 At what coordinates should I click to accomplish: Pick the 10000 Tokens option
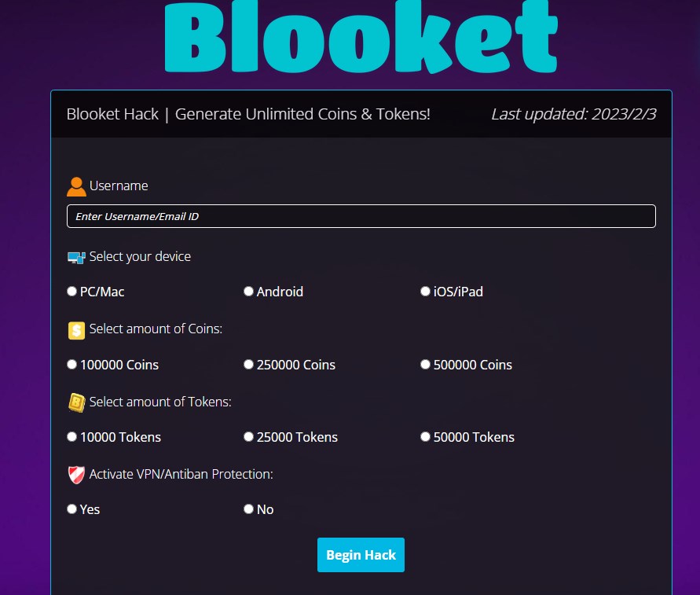[72, 437]
